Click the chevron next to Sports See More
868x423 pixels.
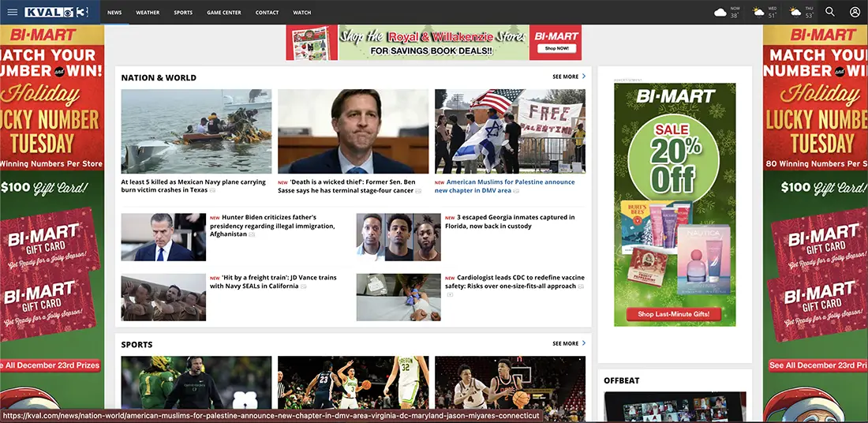click(583, 343)
